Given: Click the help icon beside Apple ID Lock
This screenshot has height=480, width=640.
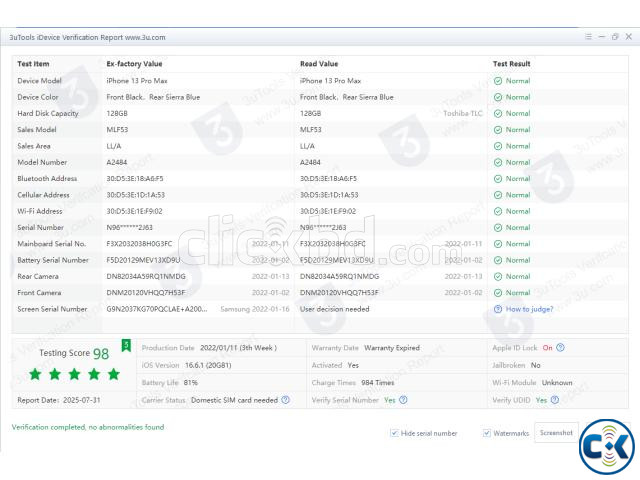Looking at the screenshot, I should (560, 348).
